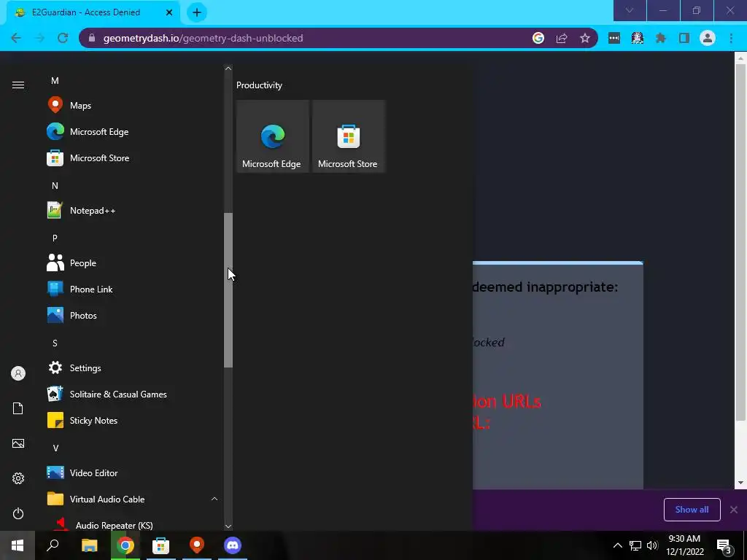Open the network tray icon
This screenshot has width=747, height=560.
635,545
